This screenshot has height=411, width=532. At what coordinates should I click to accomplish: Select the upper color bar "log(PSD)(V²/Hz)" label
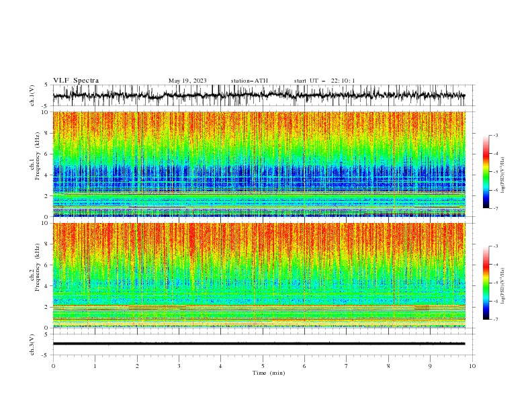click(502, 175)
